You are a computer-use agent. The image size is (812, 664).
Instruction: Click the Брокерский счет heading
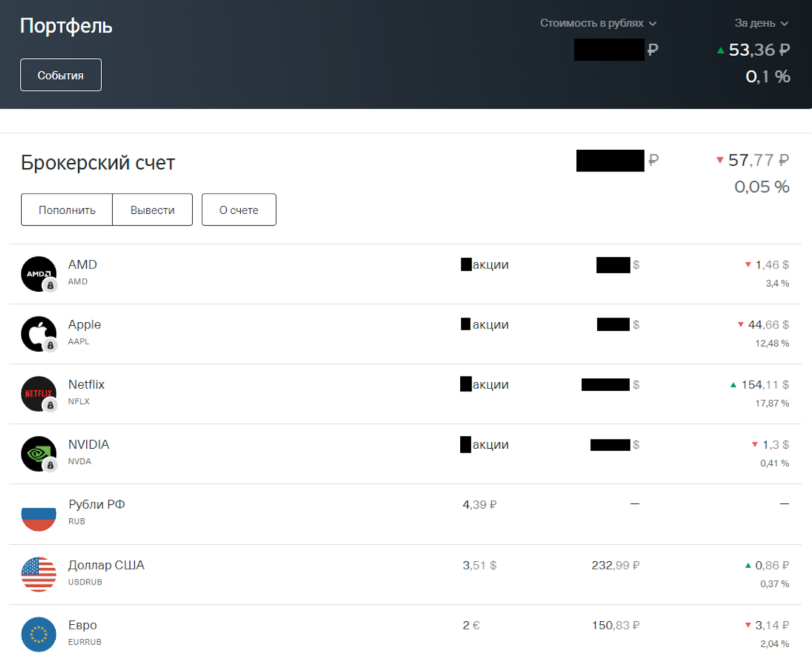(98, 163)
